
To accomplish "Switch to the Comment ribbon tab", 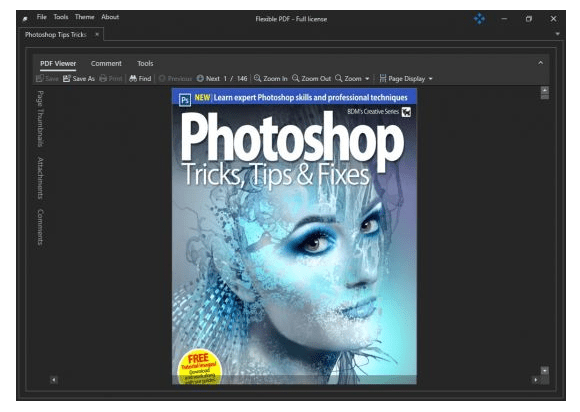I will pos(106,64).
